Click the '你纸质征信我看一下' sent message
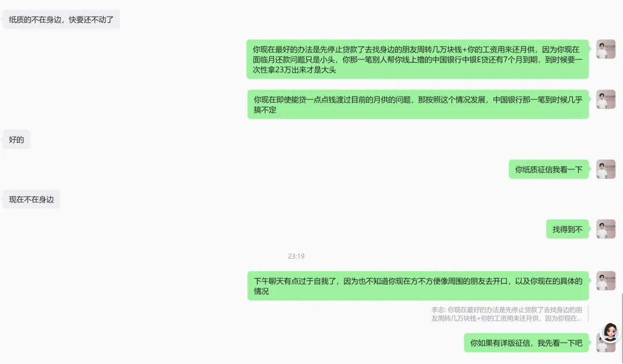Screen dimensions: 623x364 click(549, 169)
